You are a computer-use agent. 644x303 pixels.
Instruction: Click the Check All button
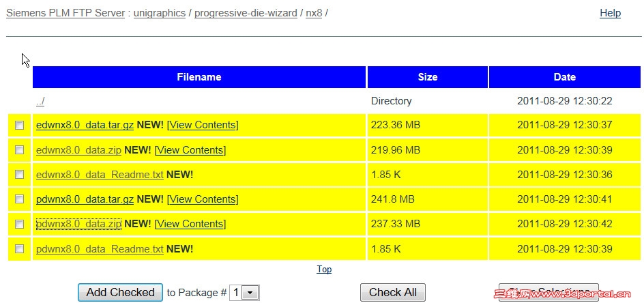coord(392,292)
